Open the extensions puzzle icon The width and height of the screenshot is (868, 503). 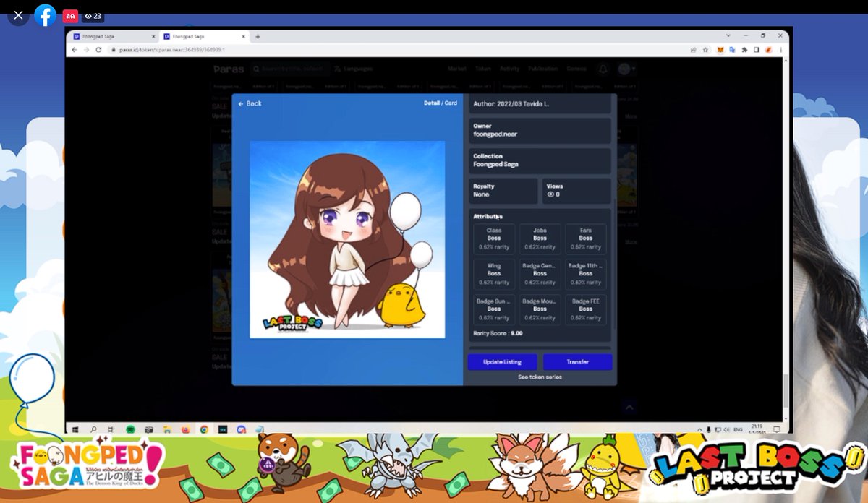[744, 50]
